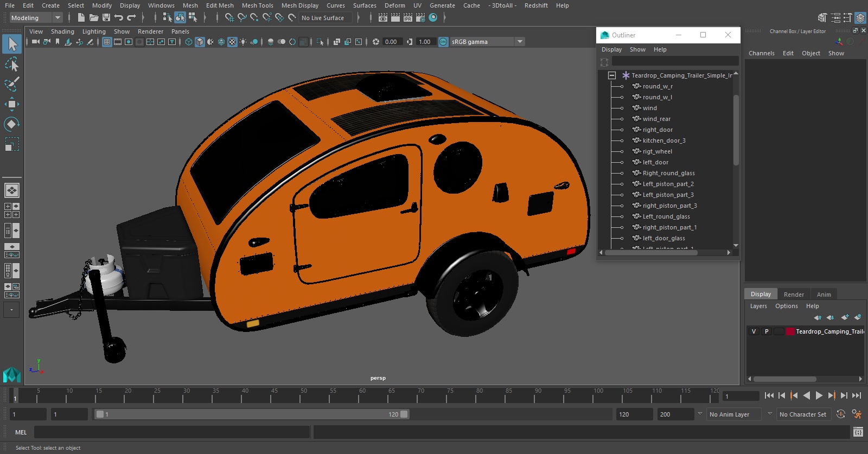Select the Move tool in toolbox
The image size is (868, 454).
click(x=11, y=104)
